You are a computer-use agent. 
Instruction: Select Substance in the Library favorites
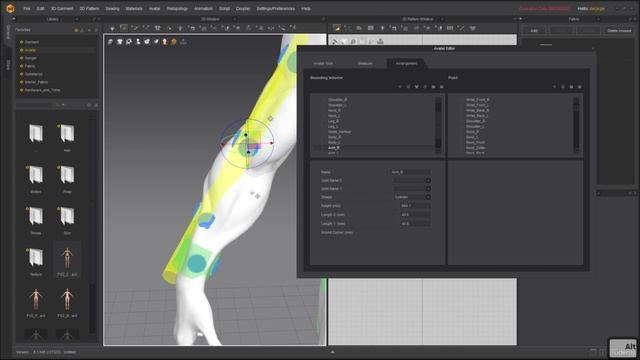(x=33, y=74)
